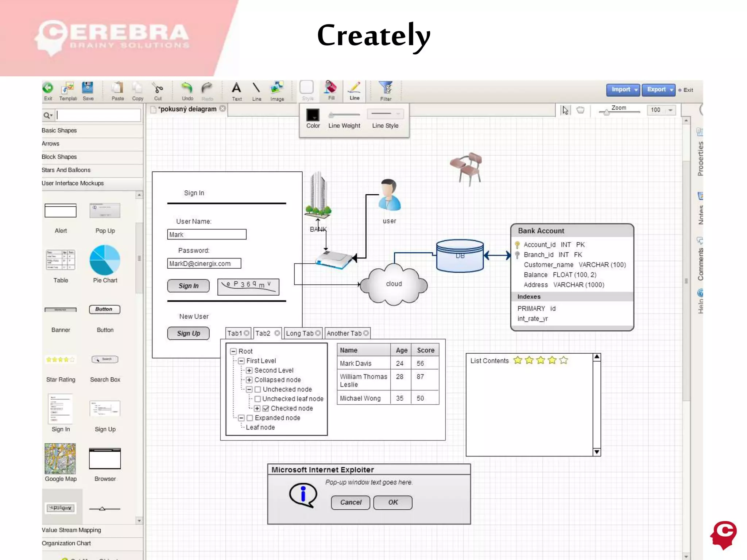
Task: Expand the Second Level tree node
Action: click(249, 370)
